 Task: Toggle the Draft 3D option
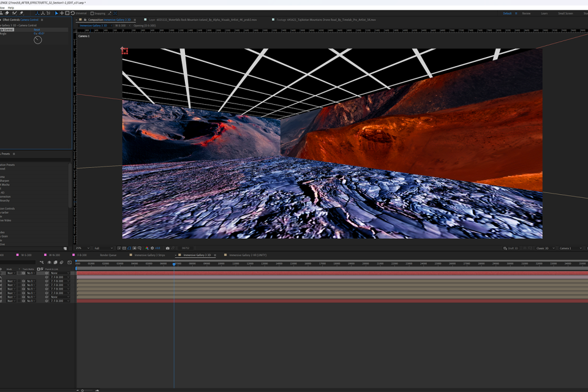point(510,248)
